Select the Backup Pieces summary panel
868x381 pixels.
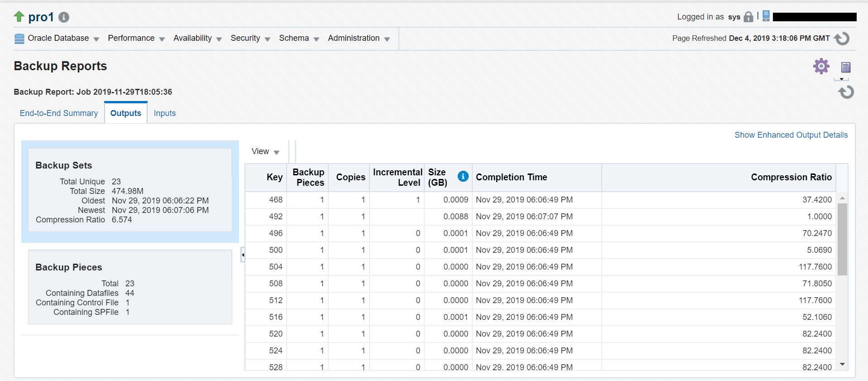pyautogui.click(x=130, y=287)
